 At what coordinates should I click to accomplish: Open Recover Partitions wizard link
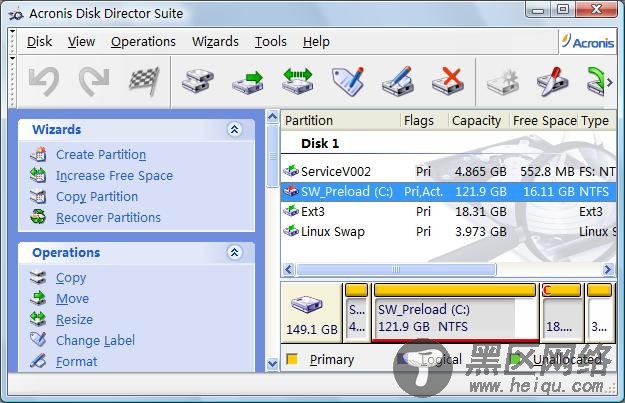point(108,217)
